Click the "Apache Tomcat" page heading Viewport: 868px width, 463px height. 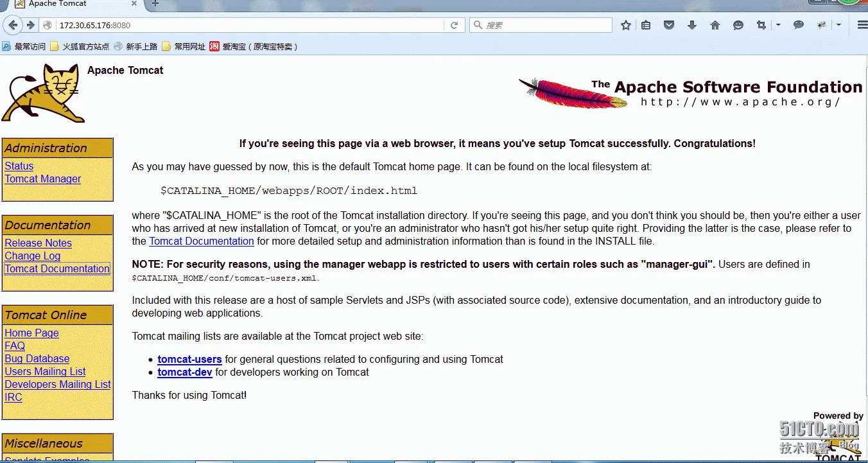click(125, 70)
